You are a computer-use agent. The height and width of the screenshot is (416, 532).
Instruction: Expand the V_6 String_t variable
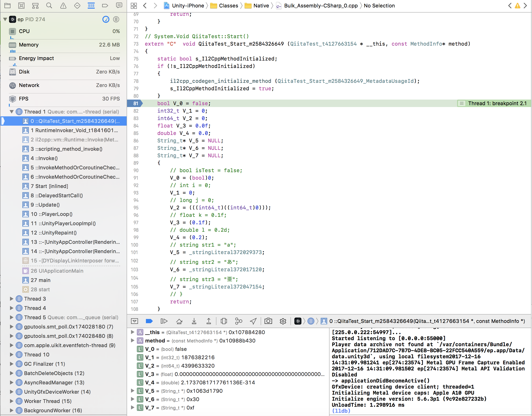[x=132, y=399]
